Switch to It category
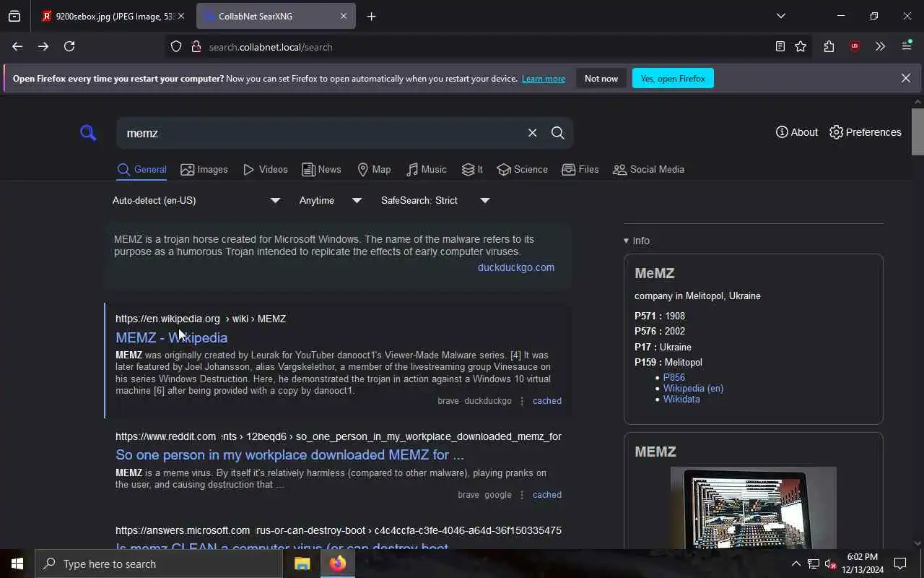Viewport: 924px width, 578px height. pyautogui.click(x=472, y=170)
